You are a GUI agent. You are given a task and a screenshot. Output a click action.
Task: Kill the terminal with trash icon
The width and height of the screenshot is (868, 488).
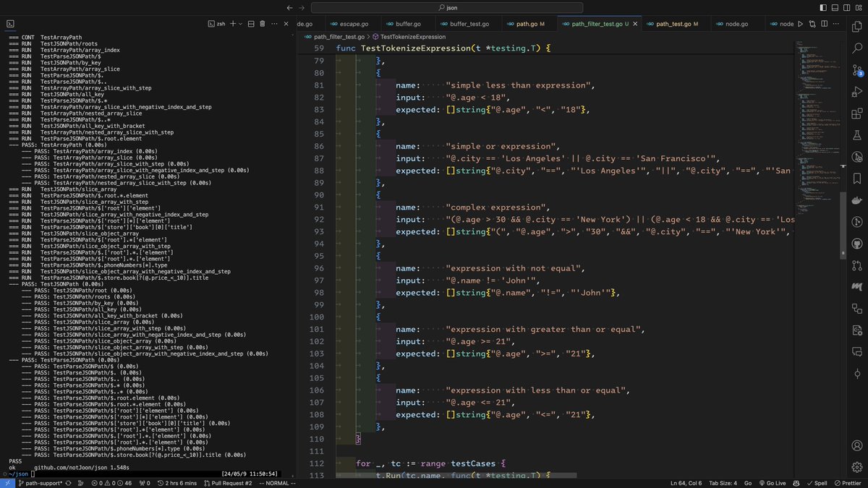[x=263, y=24]
